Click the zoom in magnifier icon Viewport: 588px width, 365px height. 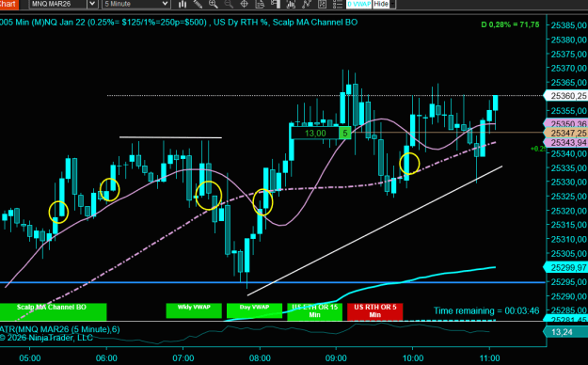[x=213, y=4]
